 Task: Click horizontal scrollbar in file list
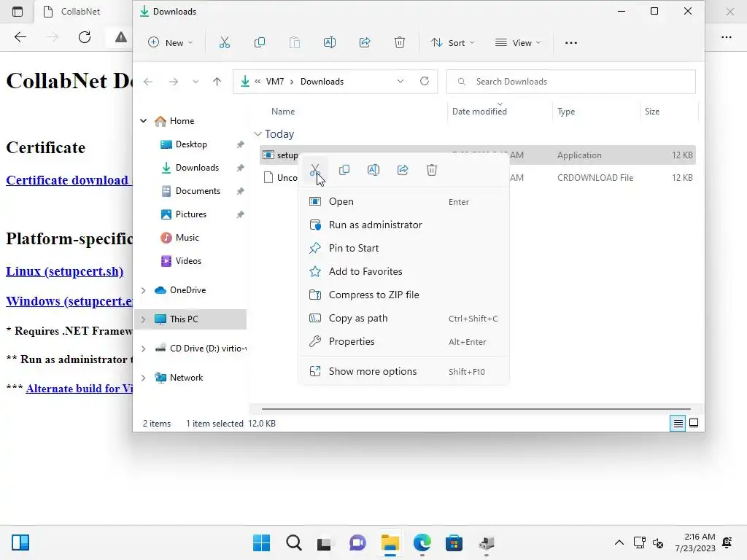click(476, 408)
